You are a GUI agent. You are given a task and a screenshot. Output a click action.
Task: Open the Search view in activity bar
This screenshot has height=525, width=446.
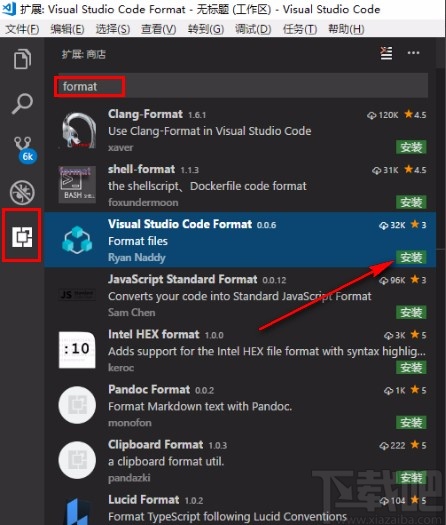point(22,103)
